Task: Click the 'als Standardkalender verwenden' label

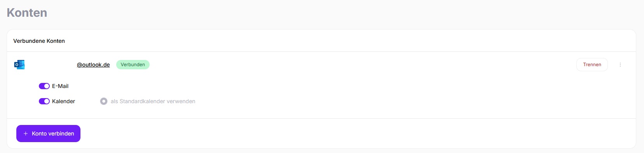Action: [x=153, y=101]
